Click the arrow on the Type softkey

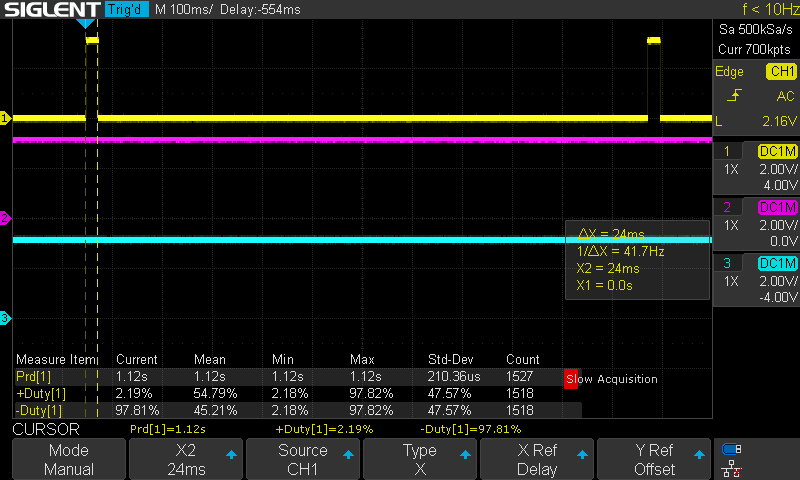pos(465,454)
